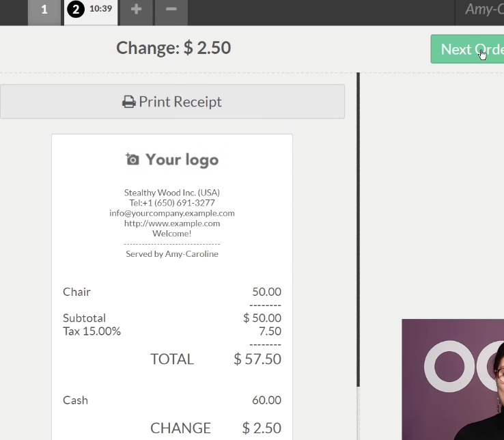Select the order timestamp 10:39 tab

(100, 9)
